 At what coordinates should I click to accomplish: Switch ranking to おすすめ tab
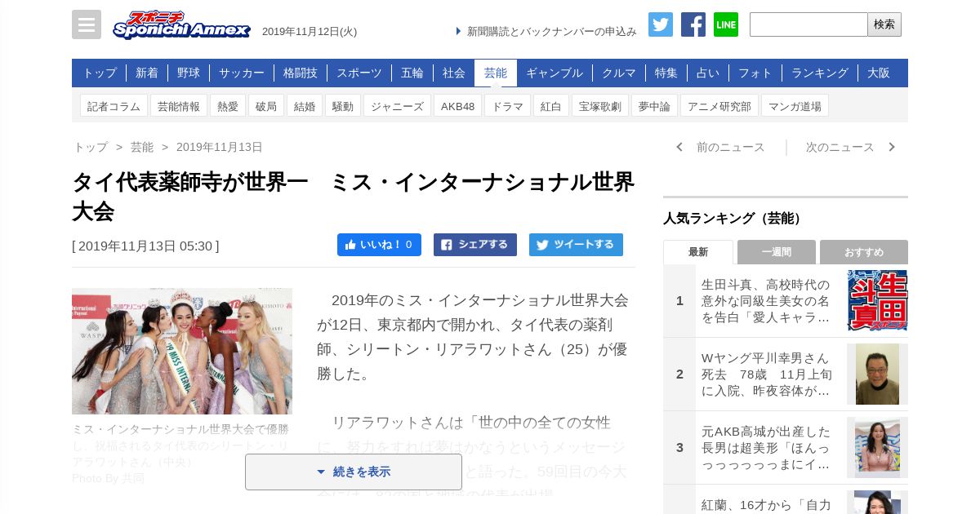tap(864, 252)
